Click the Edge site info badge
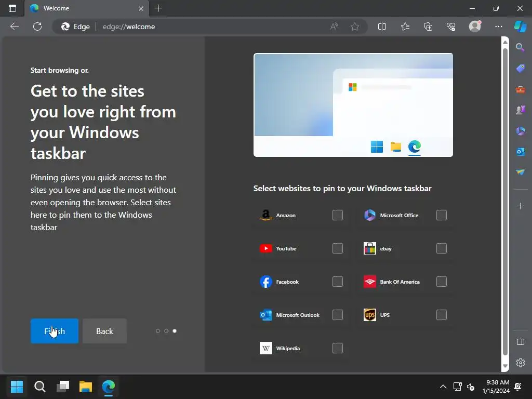This screenshot has width=532, height=399. [75, 26]
